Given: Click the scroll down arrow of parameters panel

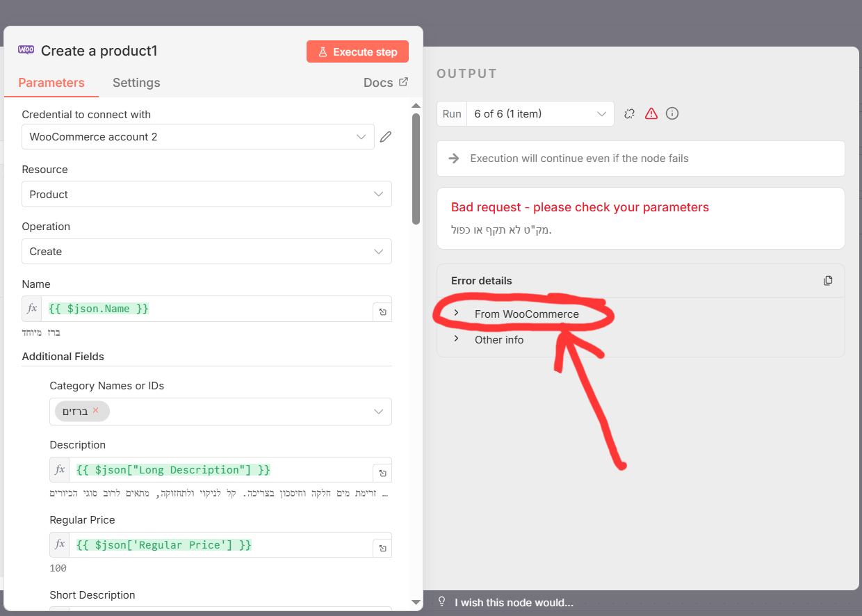Looking at the screenshot, I should 416,602.
